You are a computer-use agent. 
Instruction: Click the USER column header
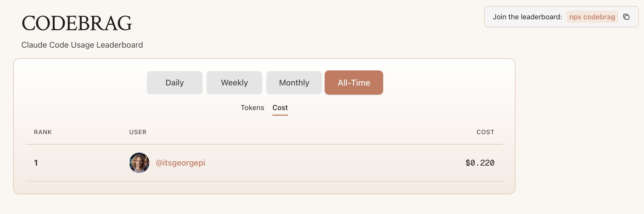pyautogui.click(x=138, y=132)
